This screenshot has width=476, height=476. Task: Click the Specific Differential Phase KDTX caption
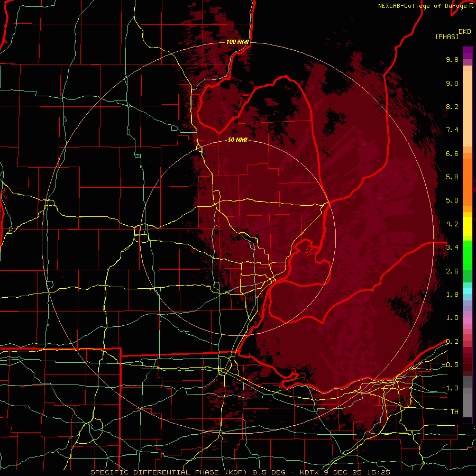tap(240, 472)
